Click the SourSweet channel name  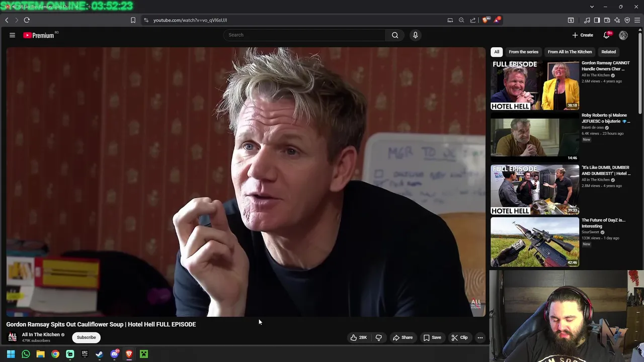pyautogui.click(x=591, y=232)
